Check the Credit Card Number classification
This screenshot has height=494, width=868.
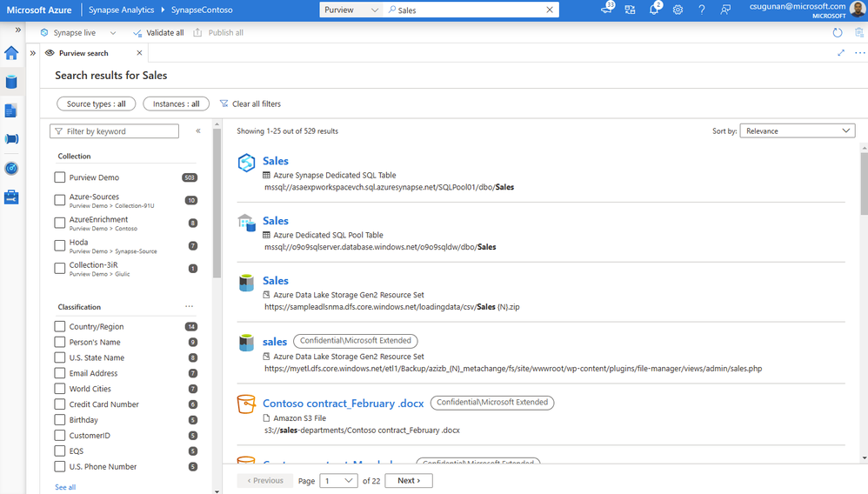click(60, 404)
